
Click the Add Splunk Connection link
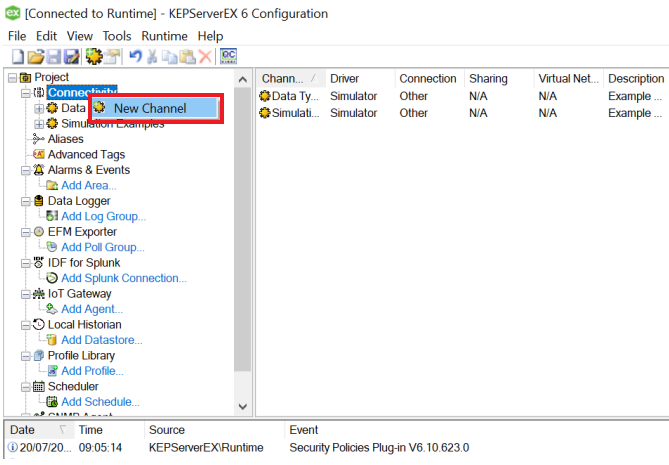pyautogui.click(x=123, y=278)
